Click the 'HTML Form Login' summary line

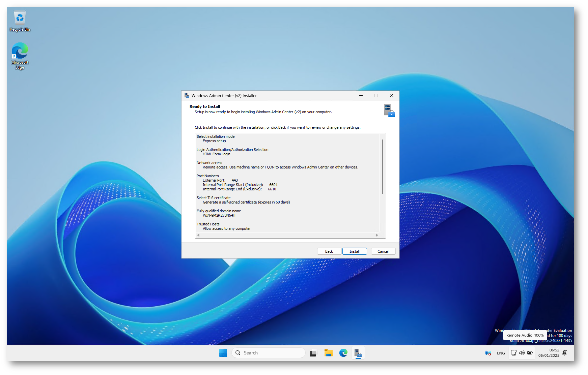pyautogui.click(x=217, y=154)
